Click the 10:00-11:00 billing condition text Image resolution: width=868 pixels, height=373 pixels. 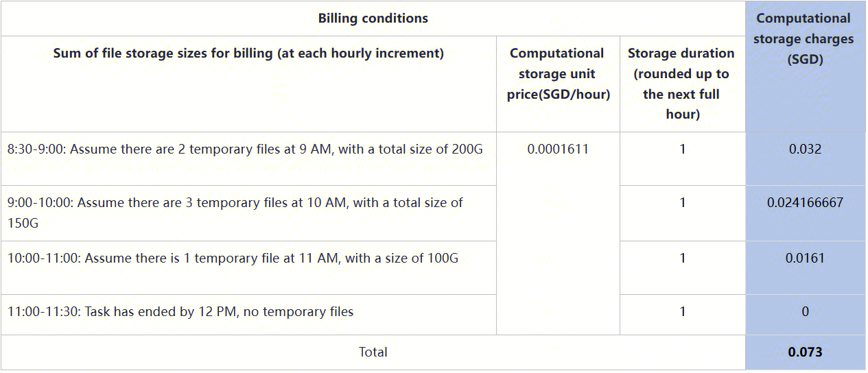click(233, 258)
